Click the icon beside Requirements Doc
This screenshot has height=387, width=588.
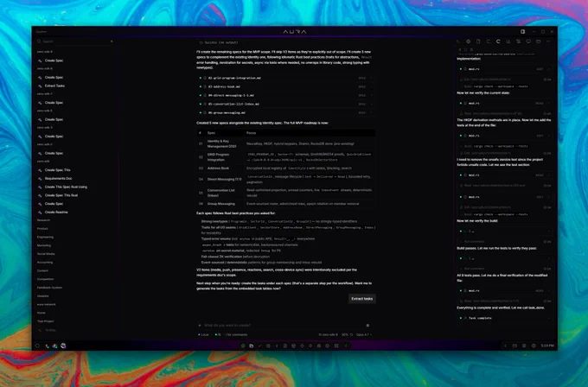40,178
